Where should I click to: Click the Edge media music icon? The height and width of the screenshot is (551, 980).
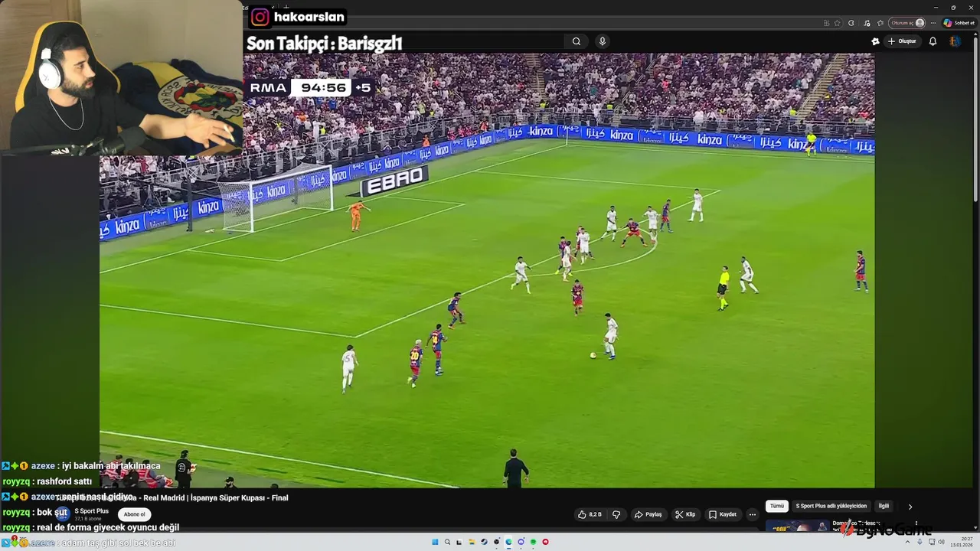pyautogui.click(x=867, y=23)
